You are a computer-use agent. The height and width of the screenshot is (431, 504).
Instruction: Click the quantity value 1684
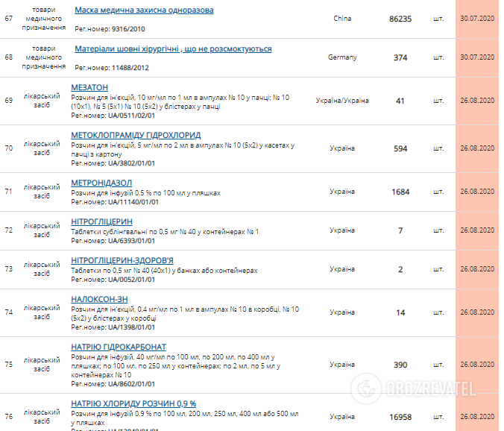click(400, 192)
